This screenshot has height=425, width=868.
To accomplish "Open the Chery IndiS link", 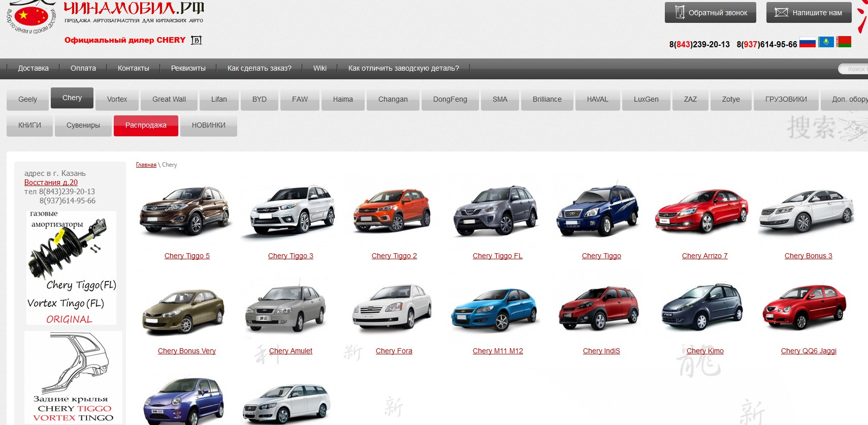I will [601, 351].
